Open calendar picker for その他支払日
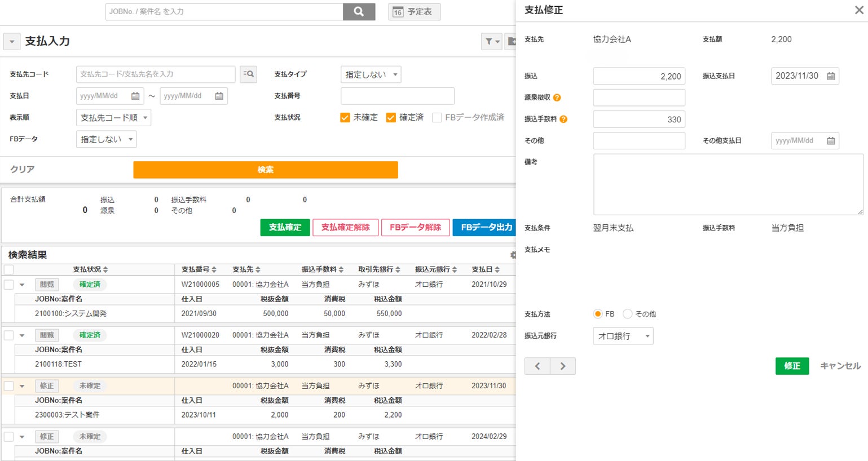 [x=831, y=141]
